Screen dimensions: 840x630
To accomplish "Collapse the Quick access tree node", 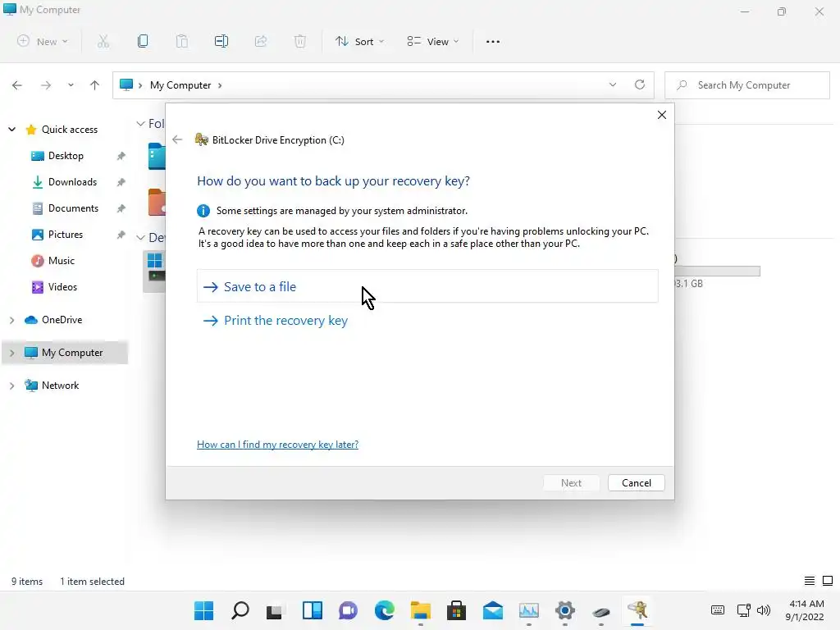I will click(x=11, y=129).
